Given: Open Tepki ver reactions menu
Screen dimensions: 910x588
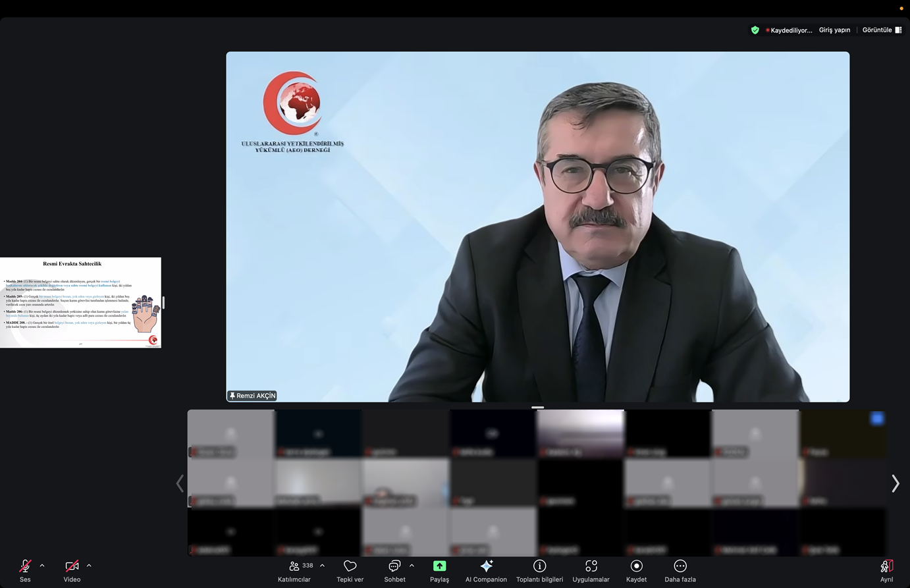Looking at the screenshot, I should pos(350,570).
